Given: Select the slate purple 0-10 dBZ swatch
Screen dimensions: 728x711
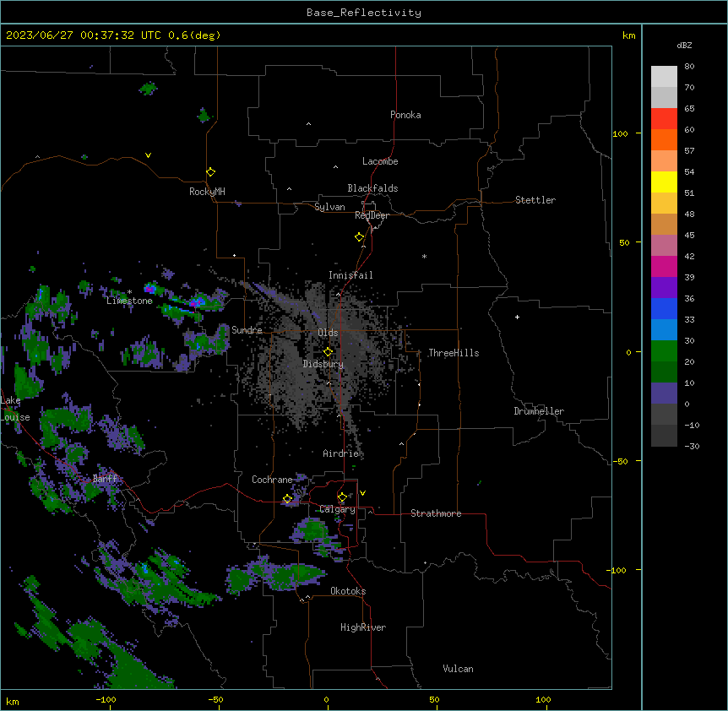Looking at the screenshot, I should coord(664,393).
